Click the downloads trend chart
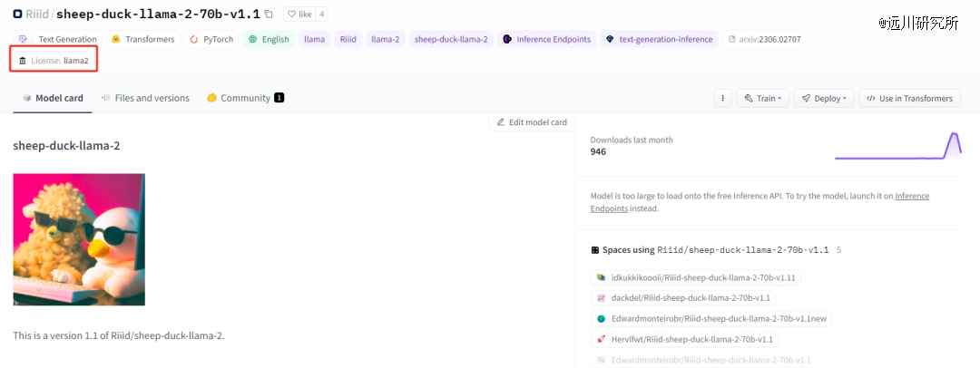The image size is (980, 368). [897, 146]
